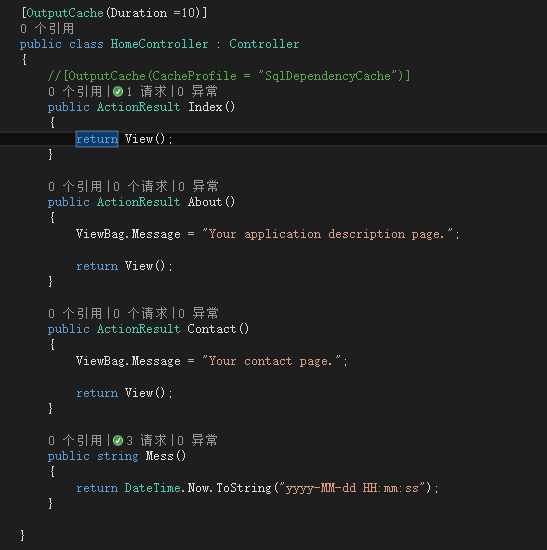
Task: Click 'ToString' in the Mess method
Action: tap(244, 488)
